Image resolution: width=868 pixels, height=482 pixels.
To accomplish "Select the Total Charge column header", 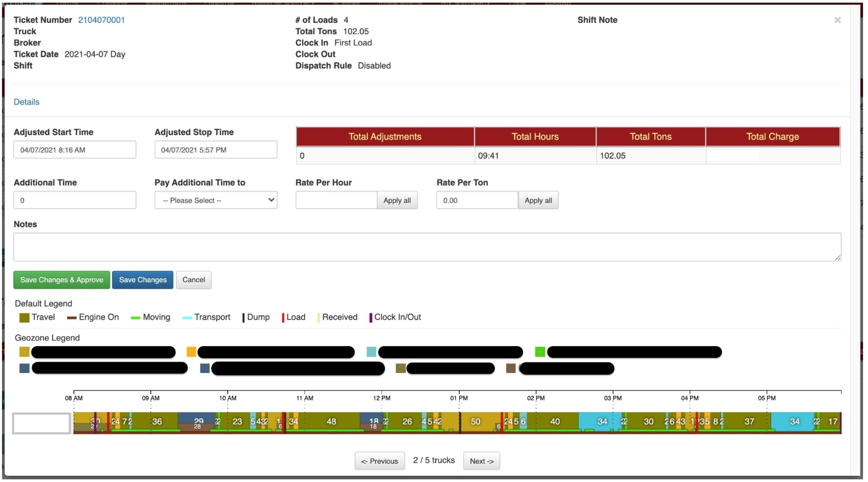I will tap(773, 136).
